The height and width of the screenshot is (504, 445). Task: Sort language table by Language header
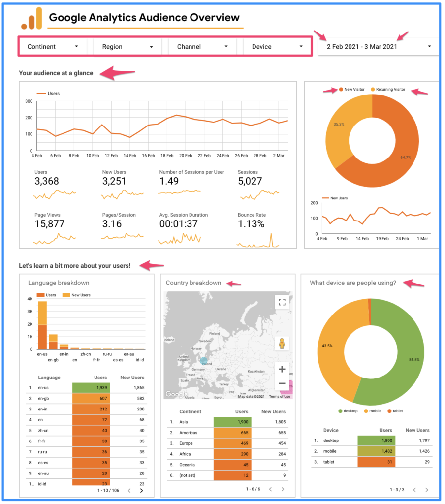(49, 378)
